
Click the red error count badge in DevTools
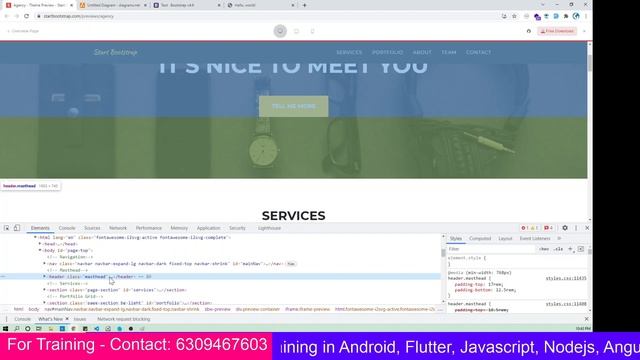pyautogui.click(x=525, y=228)
